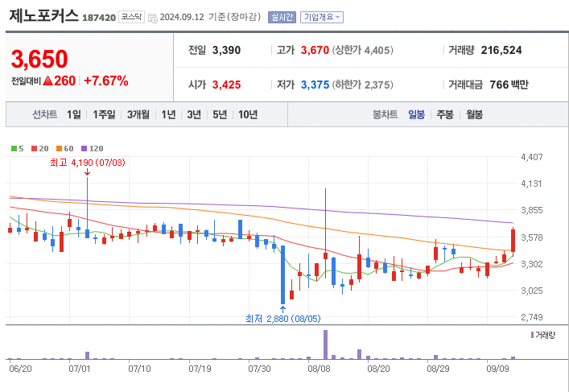Open the 기업개요 dropdown
569x392 pixels.
tap(321, 17)
